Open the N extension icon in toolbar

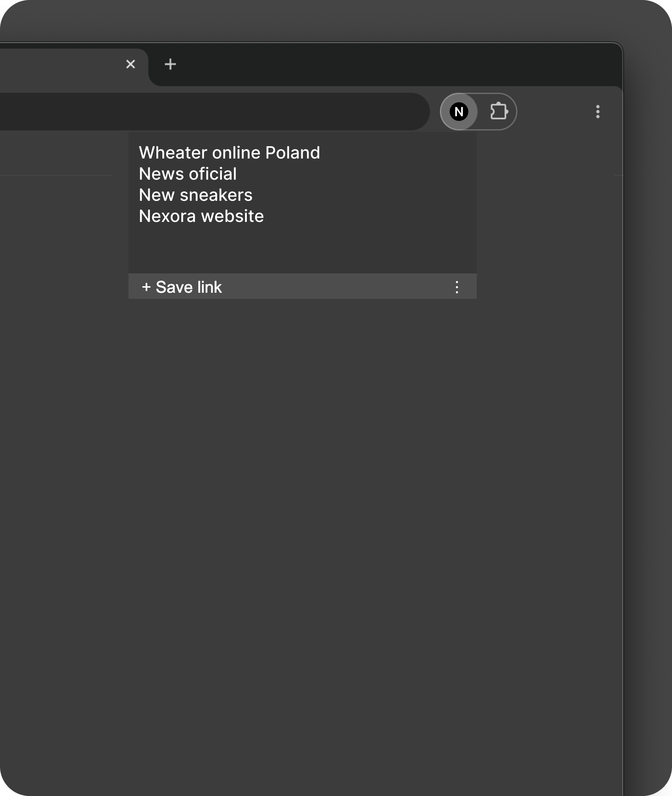[x=459, y=112]
